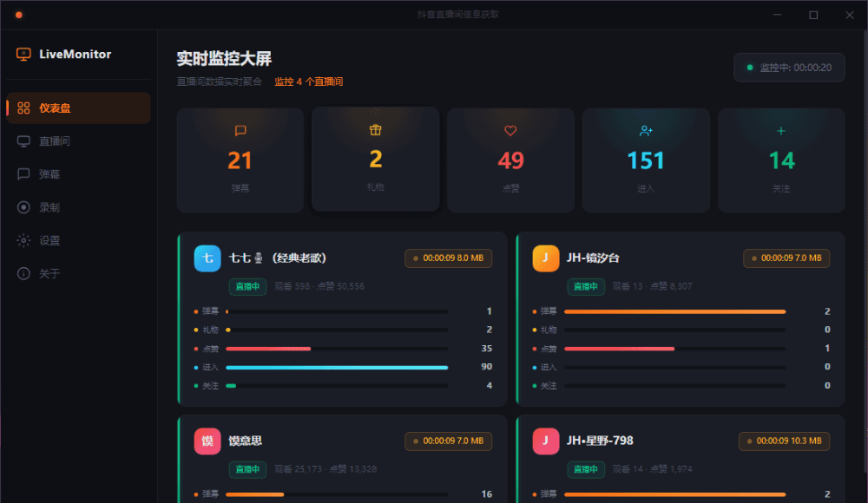Click the 00:00:09 7.0 MB badge of JH-镜汐台
Screen dimensions: 868x503
786,258
